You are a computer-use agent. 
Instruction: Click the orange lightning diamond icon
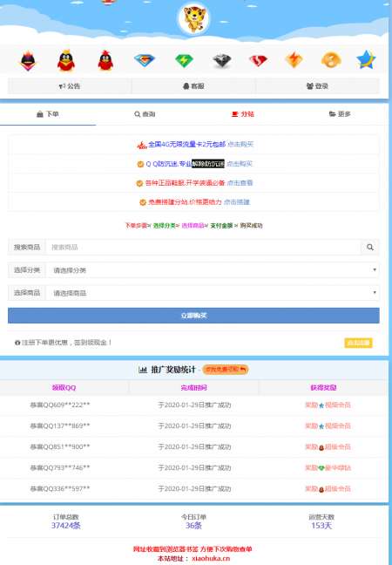pos(294,60)
